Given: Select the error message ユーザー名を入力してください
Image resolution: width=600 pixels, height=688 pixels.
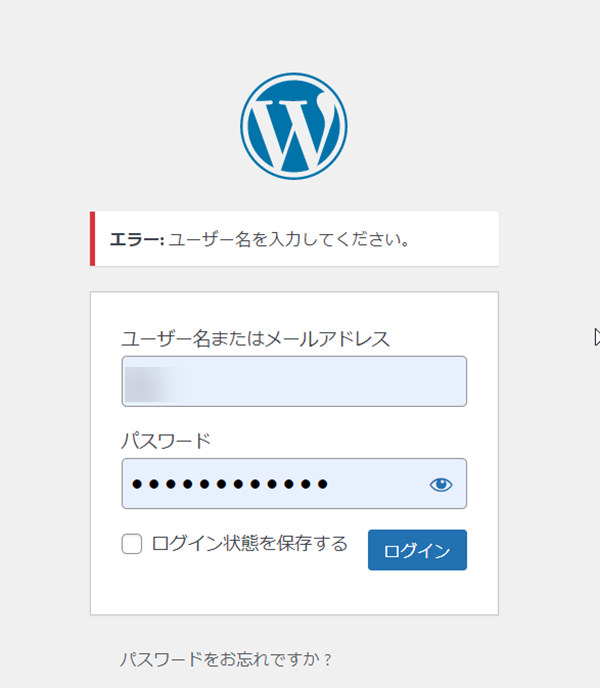Looking at the screenshot, I should click(289, 240).
